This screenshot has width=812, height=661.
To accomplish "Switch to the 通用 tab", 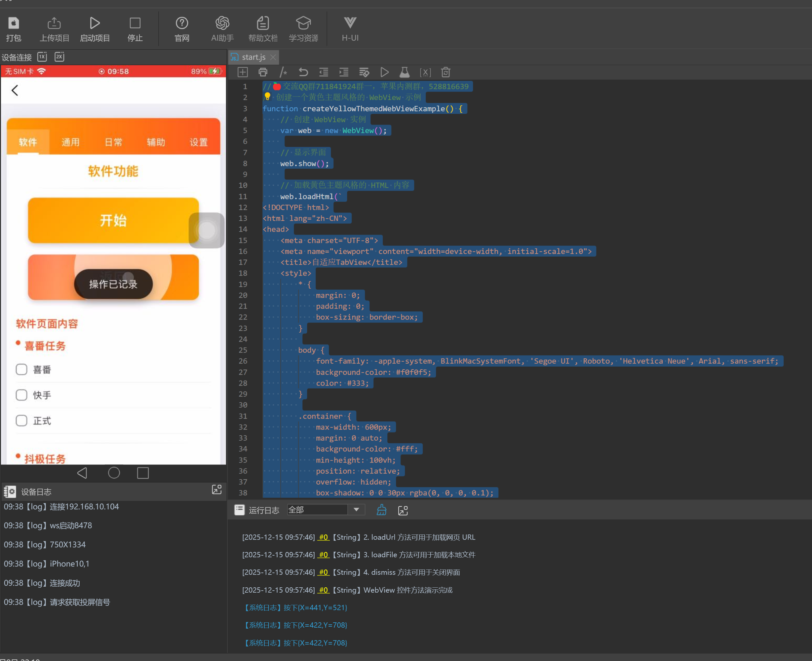I will coord(70,142).
